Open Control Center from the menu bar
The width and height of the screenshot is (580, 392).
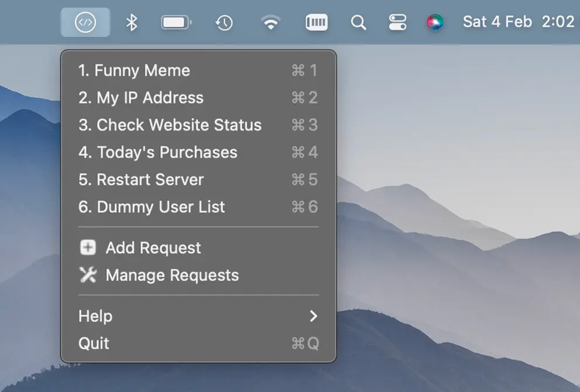(x=397, y=22)
